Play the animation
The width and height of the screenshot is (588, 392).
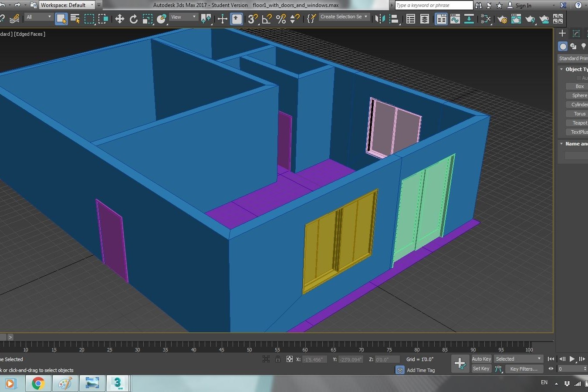[x=572, y=359]
